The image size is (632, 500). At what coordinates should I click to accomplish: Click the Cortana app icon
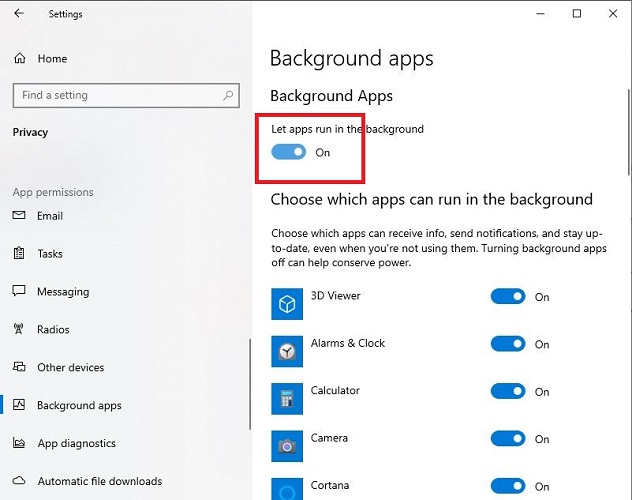(287, 489)
